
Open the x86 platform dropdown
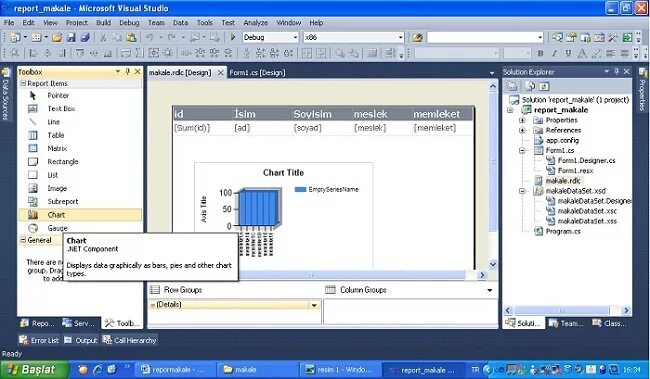click(401, 38)
